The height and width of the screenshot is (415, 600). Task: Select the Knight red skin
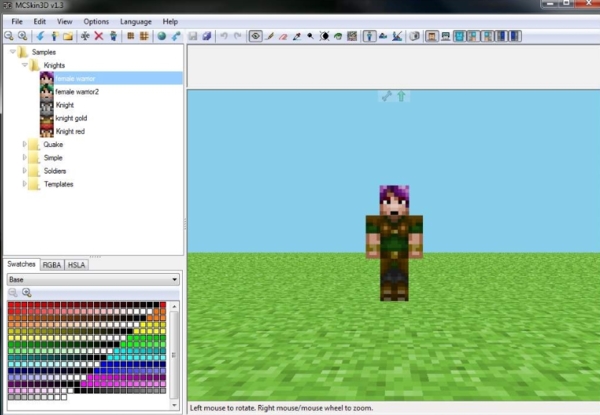70,131
